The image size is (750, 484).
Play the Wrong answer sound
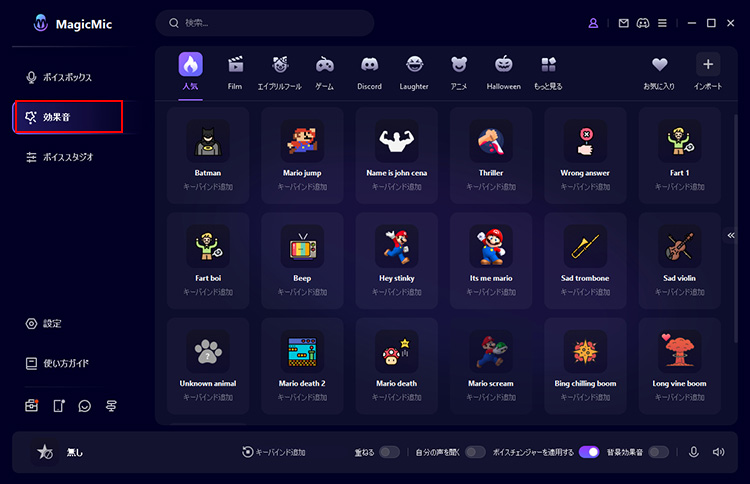click(585, 142)
